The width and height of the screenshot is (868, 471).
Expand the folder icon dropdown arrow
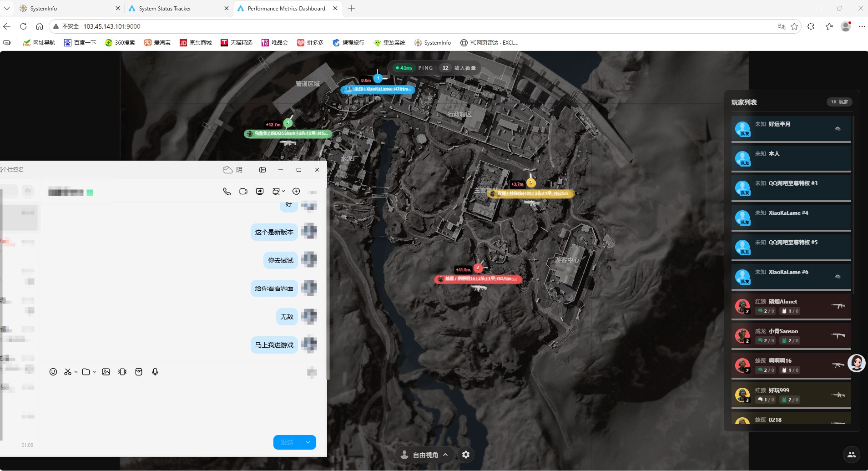(94, 372)
